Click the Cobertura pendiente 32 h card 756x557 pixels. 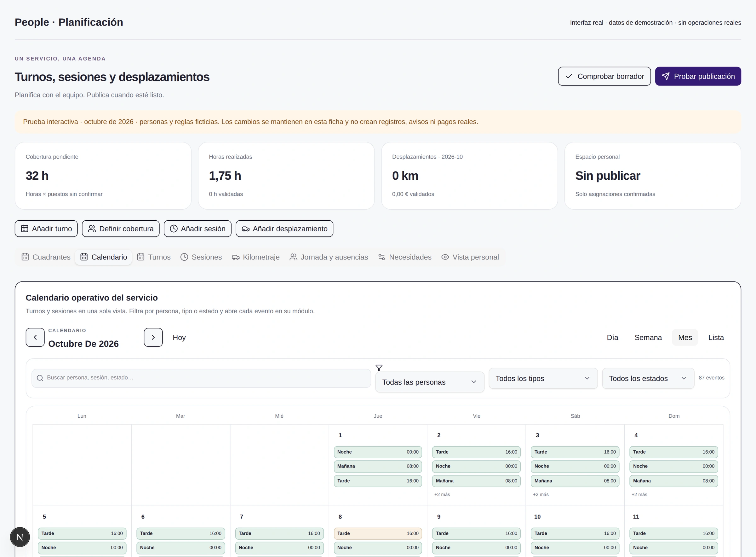103,176
